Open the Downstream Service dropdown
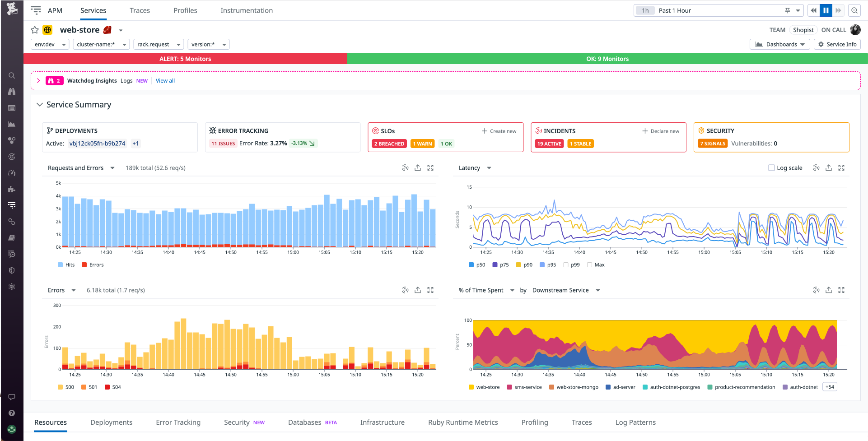Viewport: 868px width, 441px height. point(565,290)
